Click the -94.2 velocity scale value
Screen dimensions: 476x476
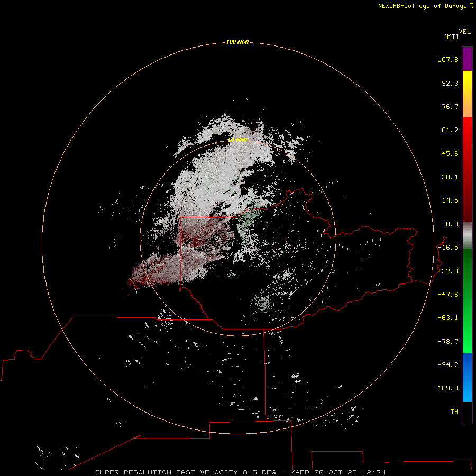click(448, 365)
